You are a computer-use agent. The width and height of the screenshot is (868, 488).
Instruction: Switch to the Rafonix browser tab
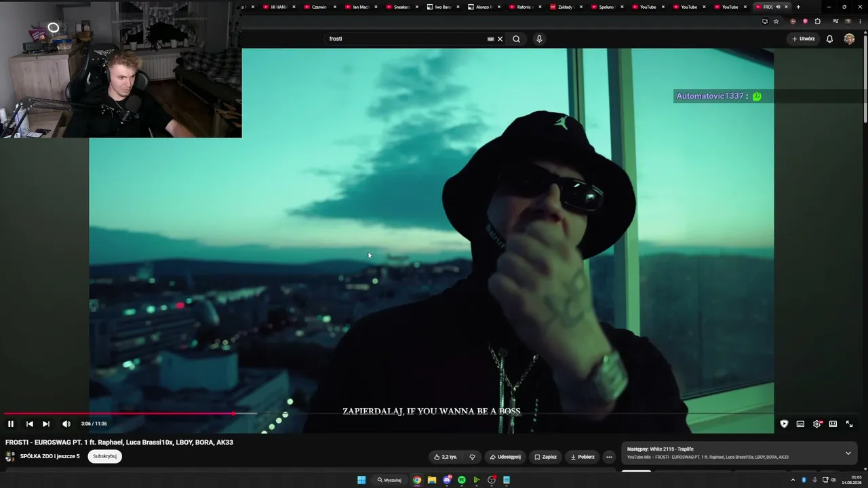[524, 7]
